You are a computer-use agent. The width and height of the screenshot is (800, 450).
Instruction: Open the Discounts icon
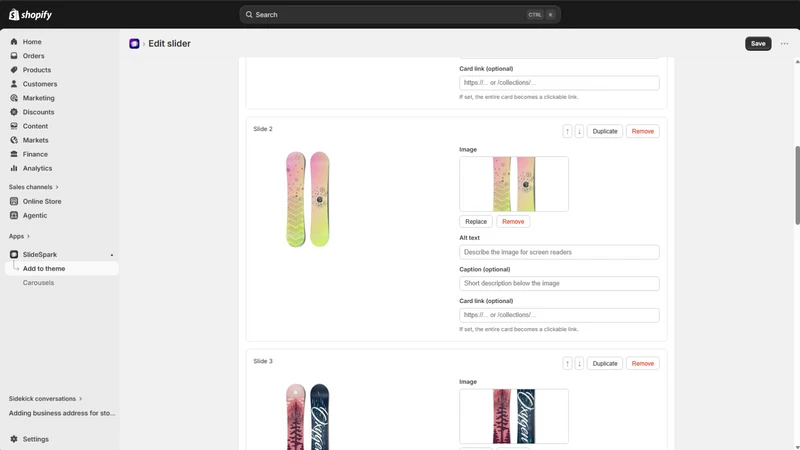pos(14,112)
